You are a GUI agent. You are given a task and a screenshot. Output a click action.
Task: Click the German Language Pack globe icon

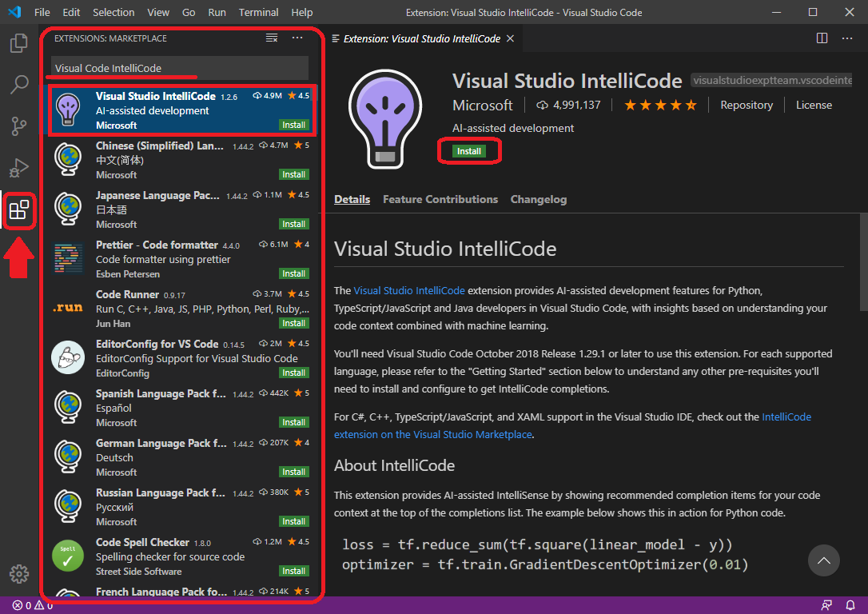pos(68,457)
